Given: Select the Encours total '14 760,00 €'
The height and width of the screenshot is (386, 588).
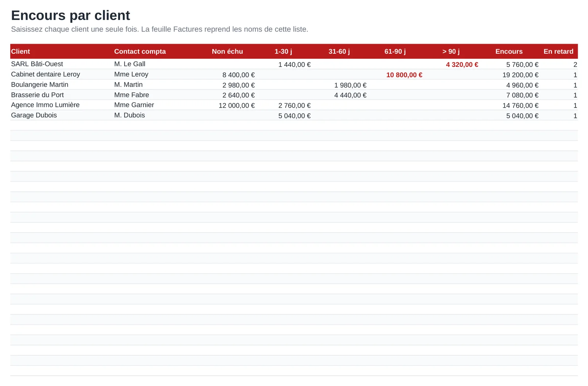Looking at the screenshot, I should (520, 105).
